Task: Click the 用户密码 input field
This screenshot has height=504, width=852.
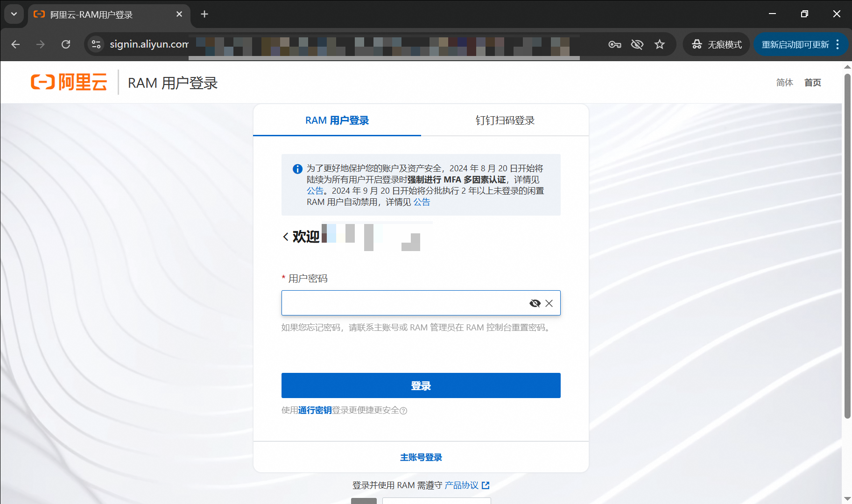Action: pyautogui.click(x=421, y=303)
